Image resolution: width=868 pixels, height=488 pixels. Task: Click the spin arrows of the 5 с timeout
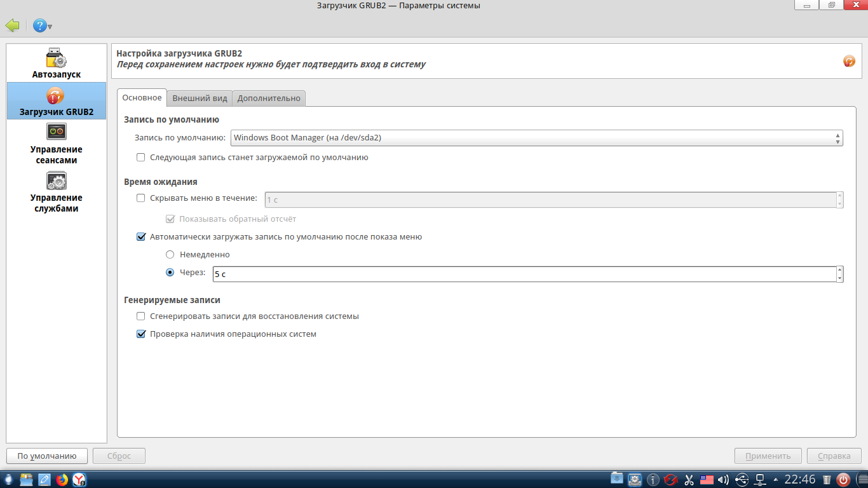840,274
